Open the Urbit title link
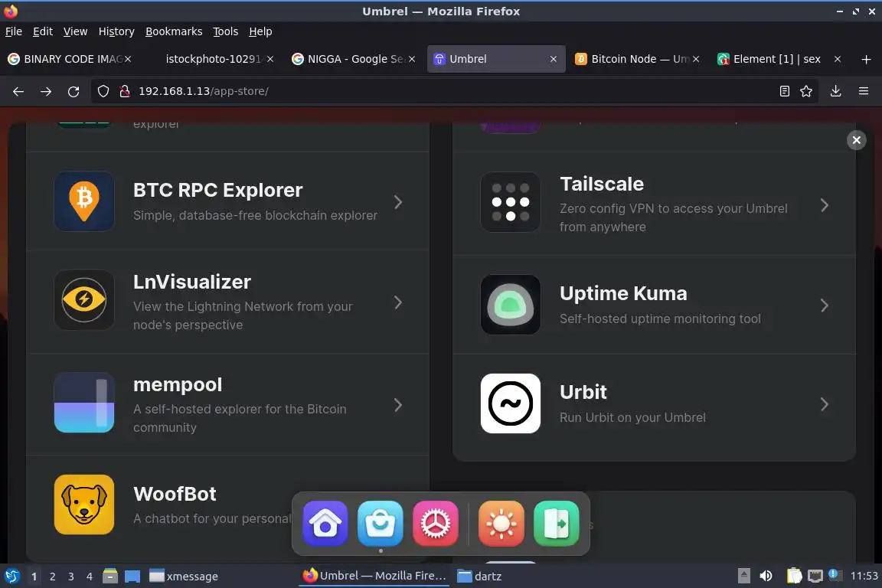 point(583,392)
